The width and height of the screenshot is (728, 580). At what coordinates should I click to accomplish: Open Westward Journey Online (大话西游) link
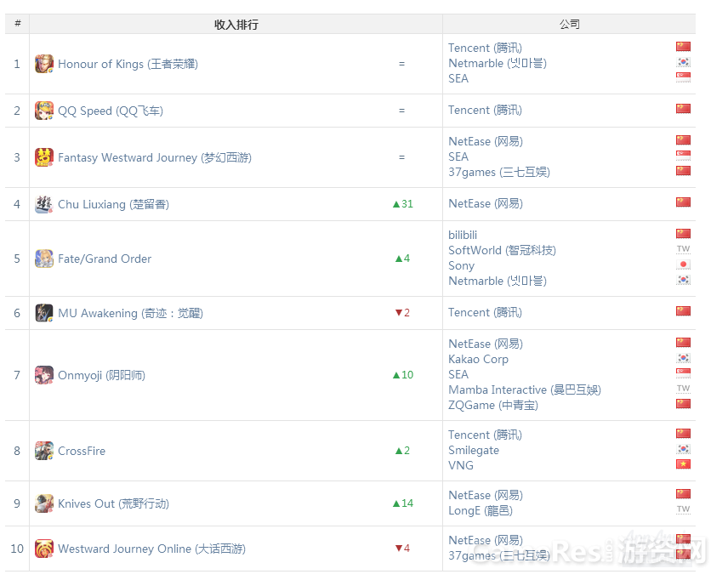click(x=152, y=549)
